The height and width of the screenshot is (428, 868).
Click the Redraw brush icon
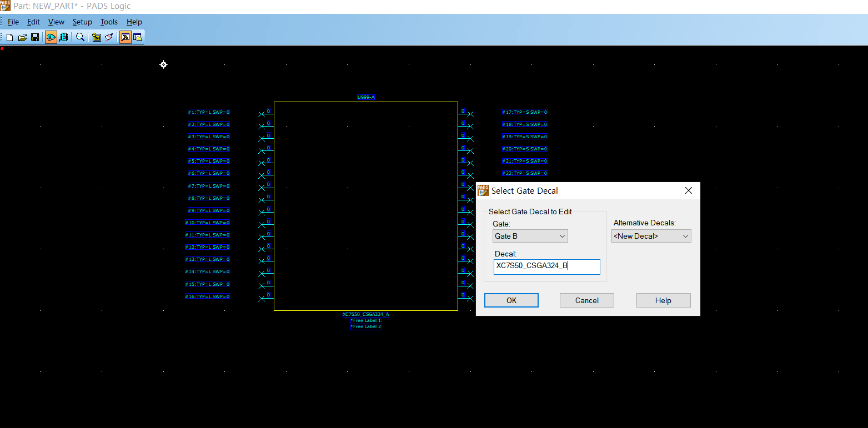tap(109, 37)
